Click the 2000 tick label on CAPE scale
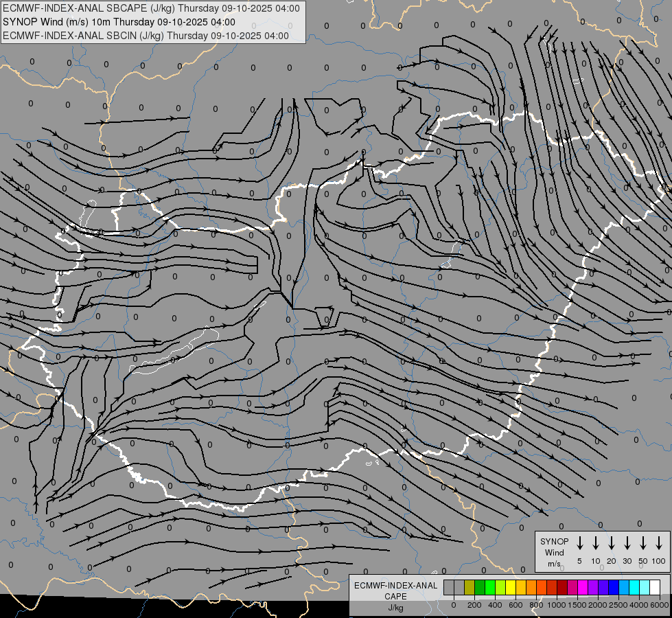The height and width of the screenshot is (618, 672). (x=597, y=605)
